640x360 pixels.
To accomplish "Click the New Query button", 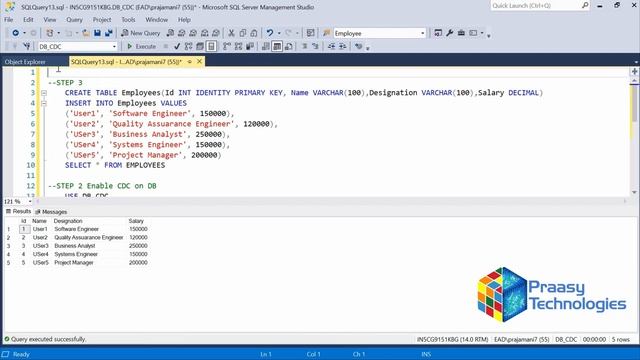I will point(141,33).
